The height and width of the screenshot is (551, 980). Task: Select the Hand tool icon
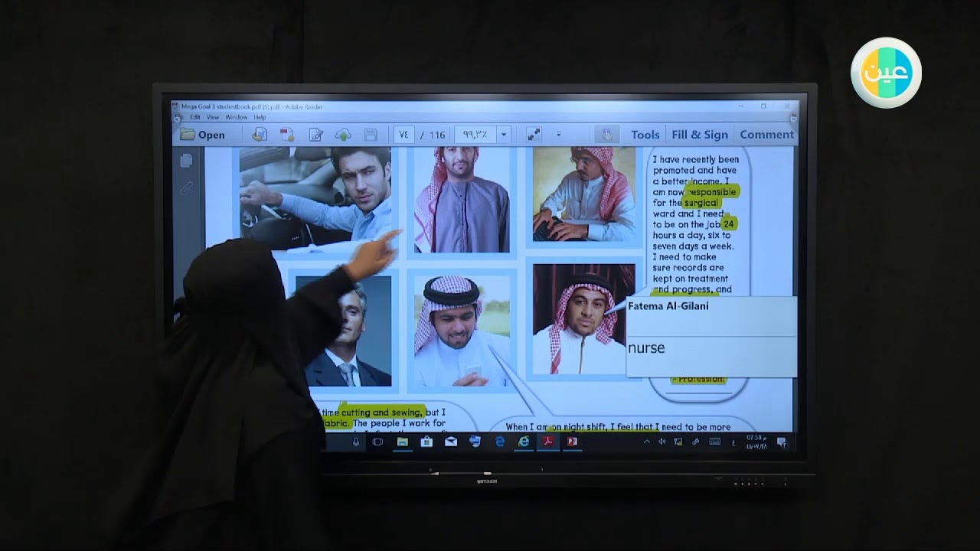[606, 135]
